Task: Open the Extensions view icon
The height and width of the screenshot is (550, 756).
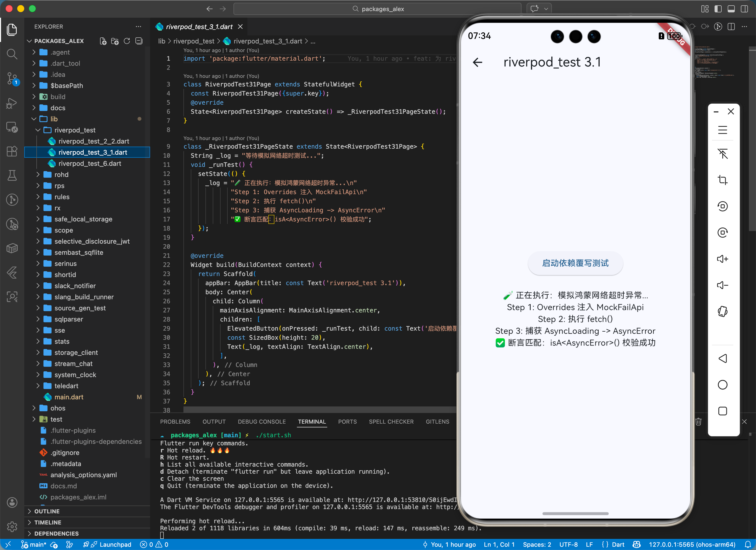Action: (x=12, y=151)
